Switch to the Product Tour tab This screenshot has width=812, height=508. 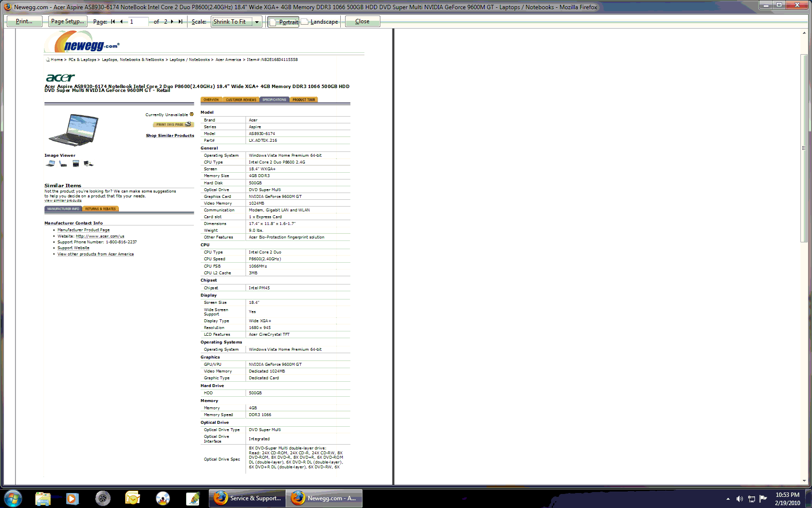[x=304, y=100]
